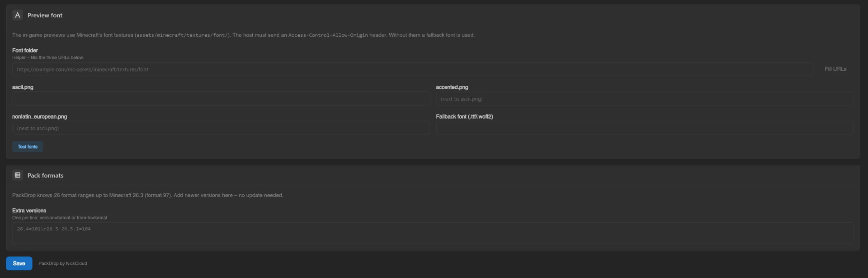Click the 'accented.png' label
The height and width of the screenshot is (278, 868).
coord(452,87)
